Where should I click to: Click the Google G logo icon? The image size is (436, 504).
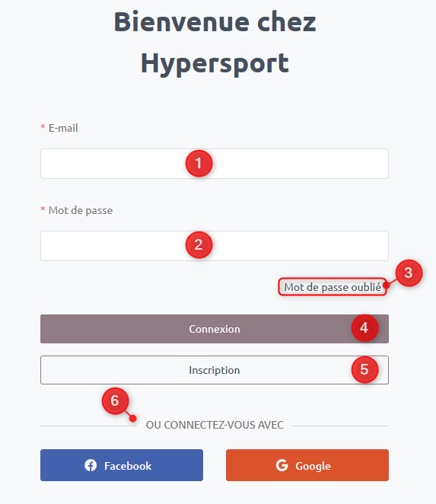(x=282, y=465)
